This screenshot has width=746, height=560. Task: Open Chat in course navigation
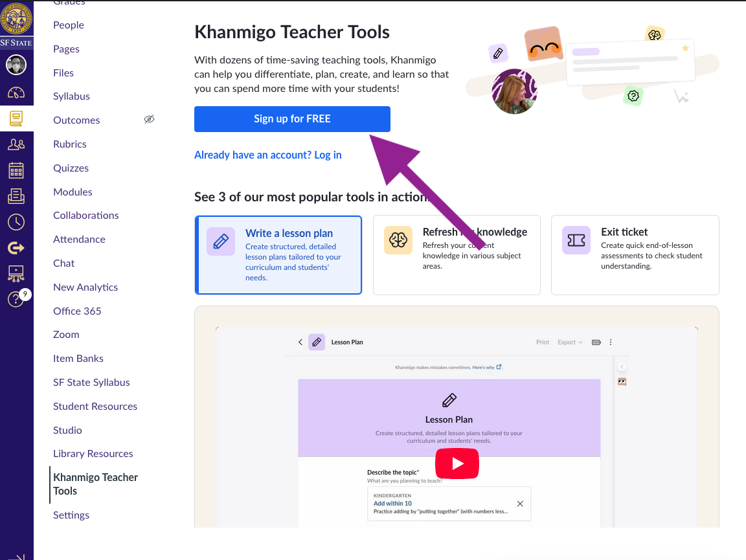pyautogui.click(x=63, y=263)
